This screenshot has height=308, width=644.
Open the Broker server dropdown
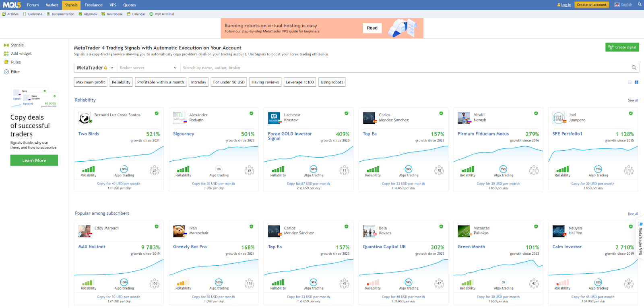click(x=148, y=68)
